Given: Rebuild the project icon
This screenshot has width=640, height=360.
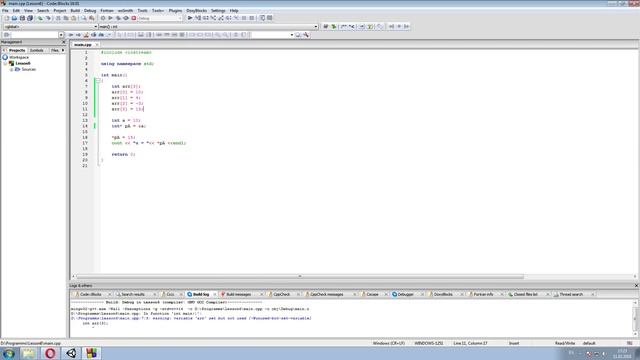Looking at the screenshot, I should tap(126, 18).
